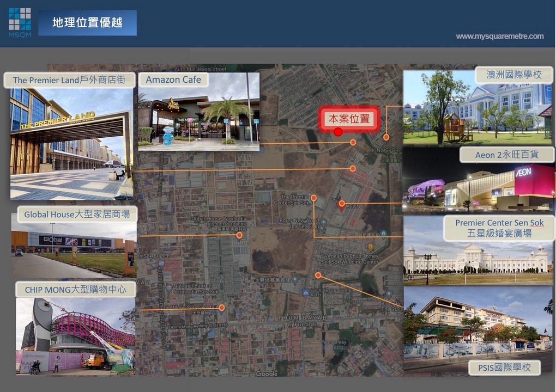Click the Global House Cambodia map label
Viewport: 556px width, 392px height.
[x=217, y=219]
